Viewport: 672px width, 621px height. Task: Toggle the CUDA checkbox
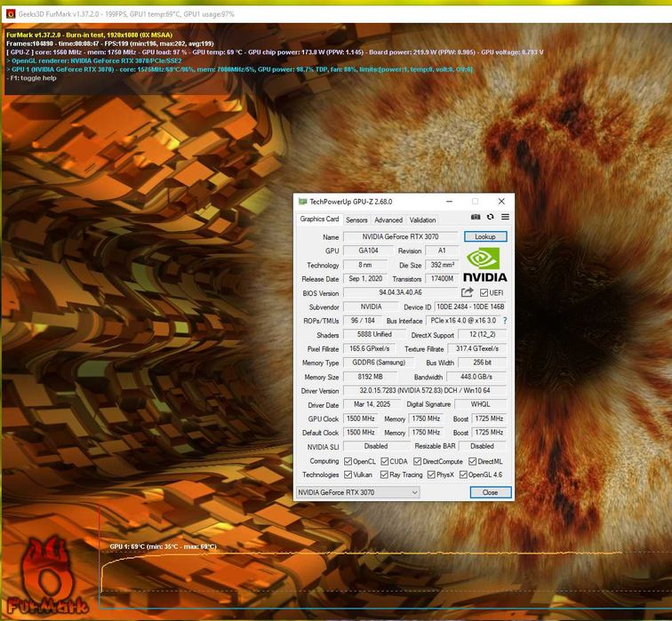[x=384, y=461]
